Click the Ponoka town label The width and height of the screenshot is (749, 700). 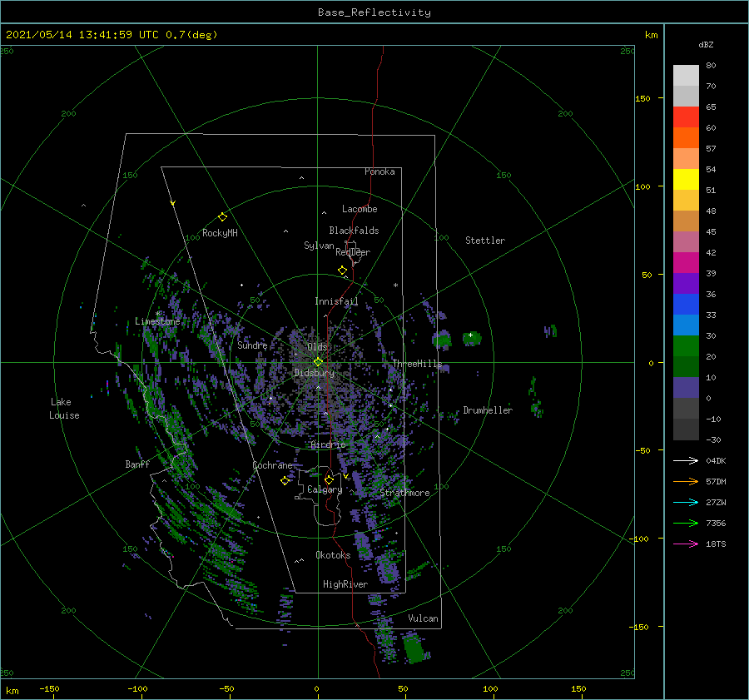379,171
